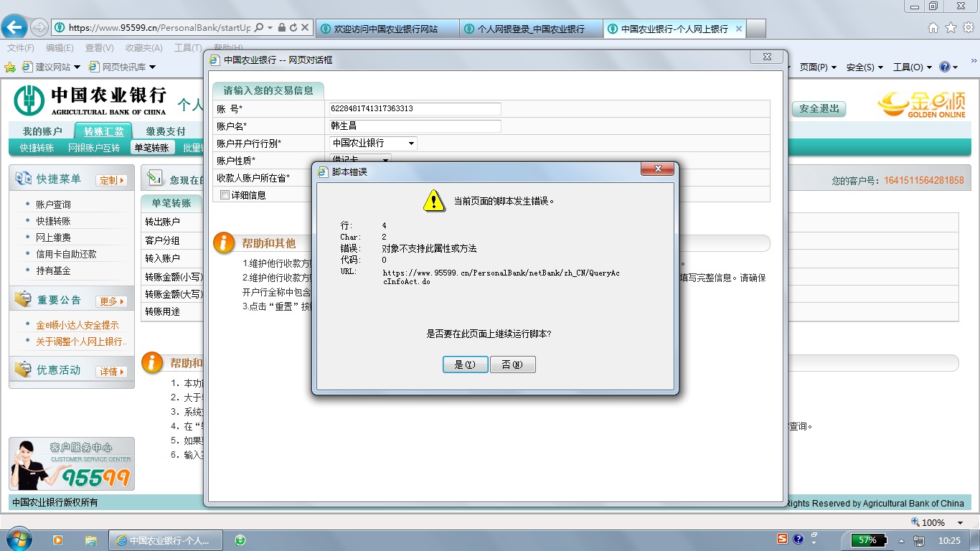Open the 金e顺小达人安全提示 announcement
This screenshot has width=980, height=551.
tap(77, 325)
